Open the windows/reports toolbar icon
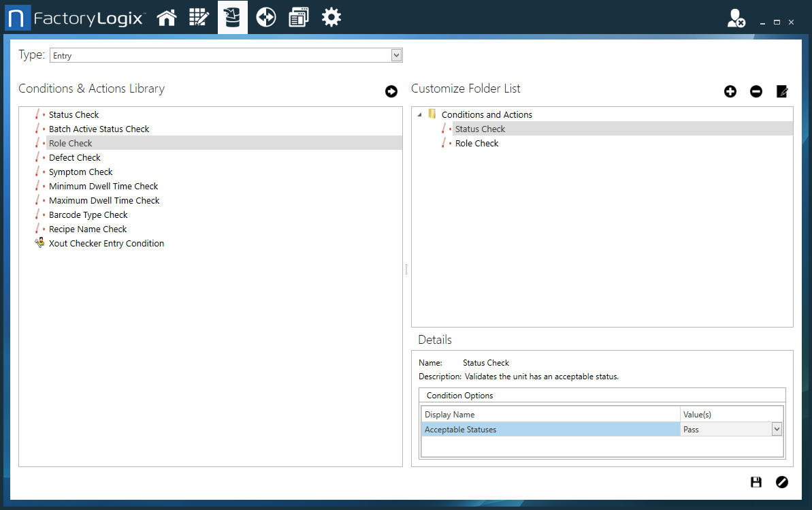812x510 pixels. pyautogui.click(x=298, y=16)
